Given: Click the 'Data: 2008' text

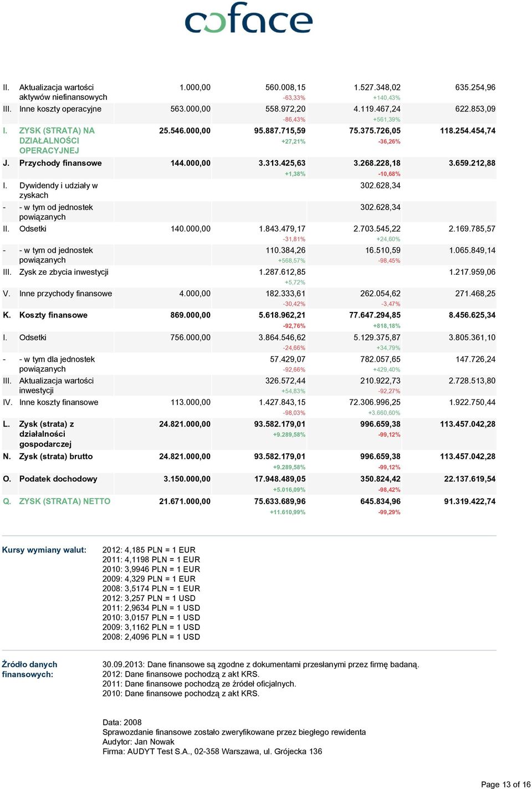Looking at the screenshot, I should (x=122, y=723).
